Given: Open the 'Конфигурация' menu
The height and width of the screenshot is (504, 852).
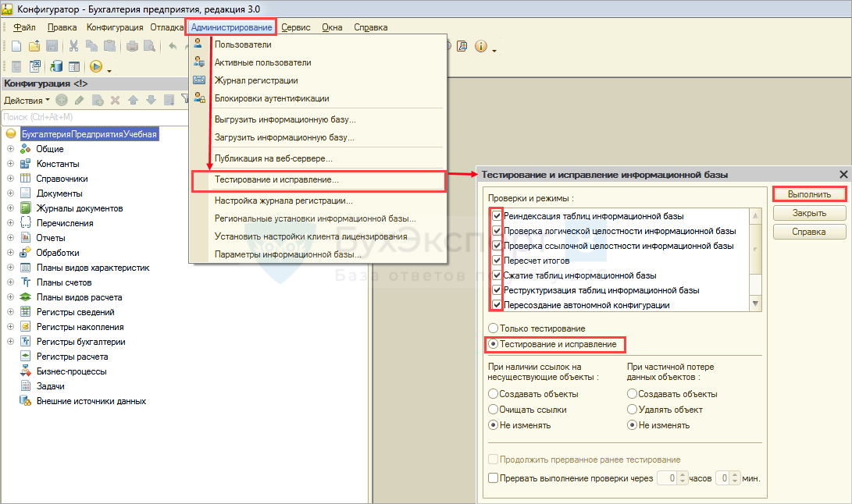Looking at the screenshot, I should (x=115, y=27).
